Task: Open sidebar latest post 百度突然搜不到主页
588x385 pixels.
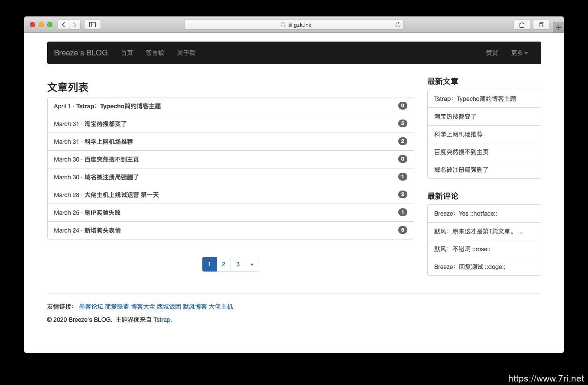Action: [484, 152]
